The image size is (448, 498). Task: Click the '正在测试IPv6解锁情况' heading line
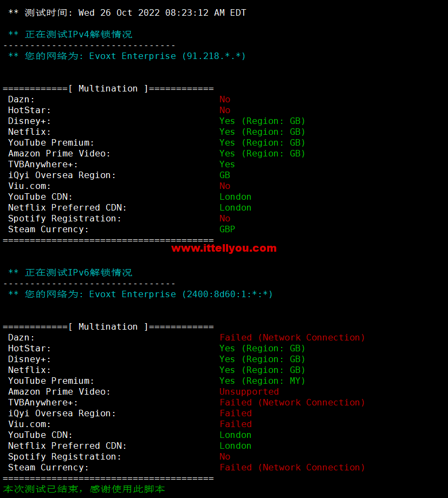[78, 272]
